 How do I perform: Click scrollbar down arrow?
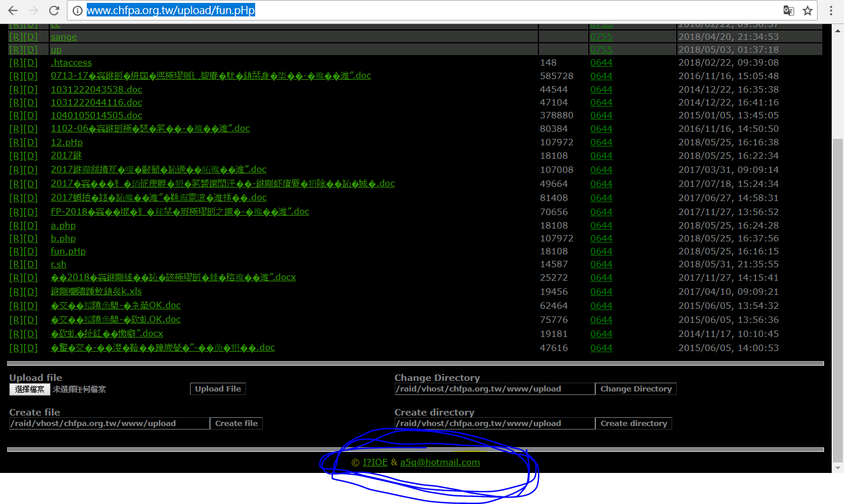pos(838,468)
